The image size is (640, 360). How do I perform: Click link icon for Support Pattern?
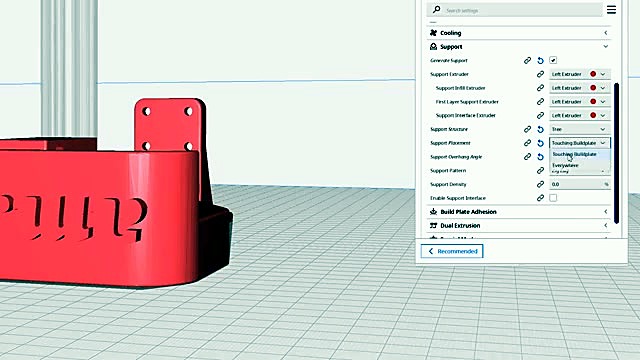click(540, 171)
